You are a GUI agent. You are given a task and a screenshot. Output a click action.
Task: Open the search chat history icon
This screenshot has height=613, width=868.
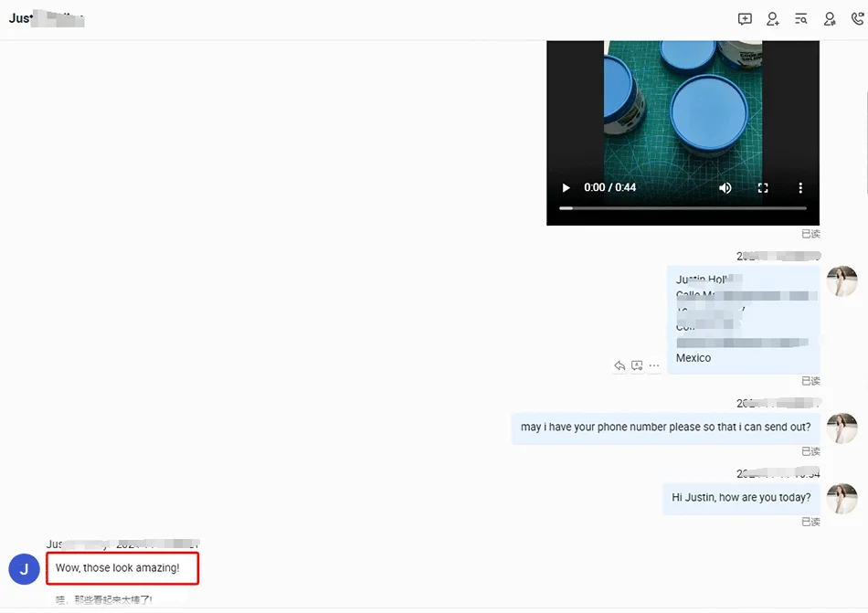pyautogui.click(x=801, y=19)
